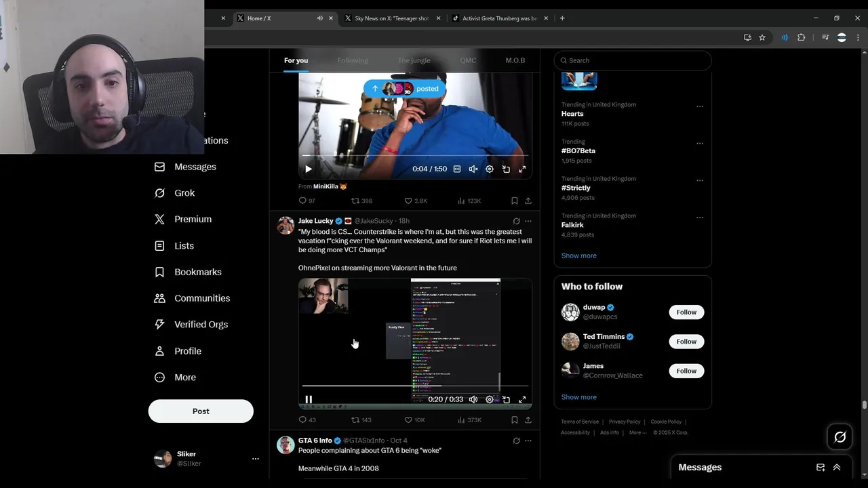Play the MiniKilla video
The height and width of the screenshot is (488, 868).
(x=308, y=169)
